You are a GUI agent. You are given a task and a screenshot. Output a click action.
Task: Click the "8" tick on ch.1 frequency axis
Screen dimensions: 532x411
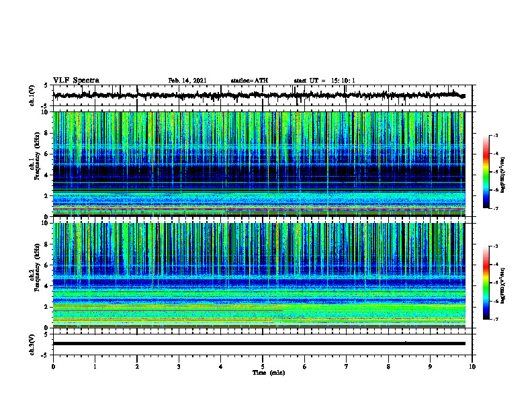[x=47, y=133]
